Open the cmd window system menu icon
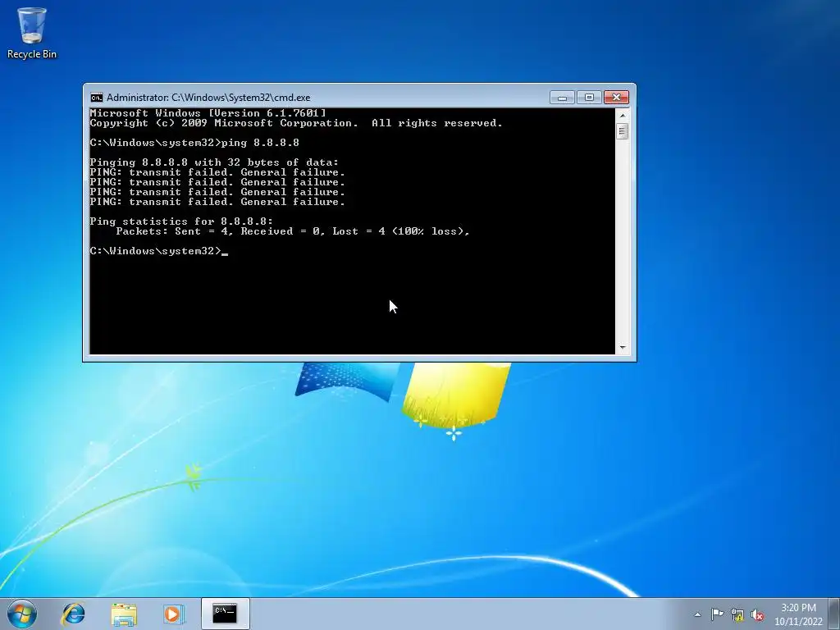840x630 pixels. [x=97, y=98]
